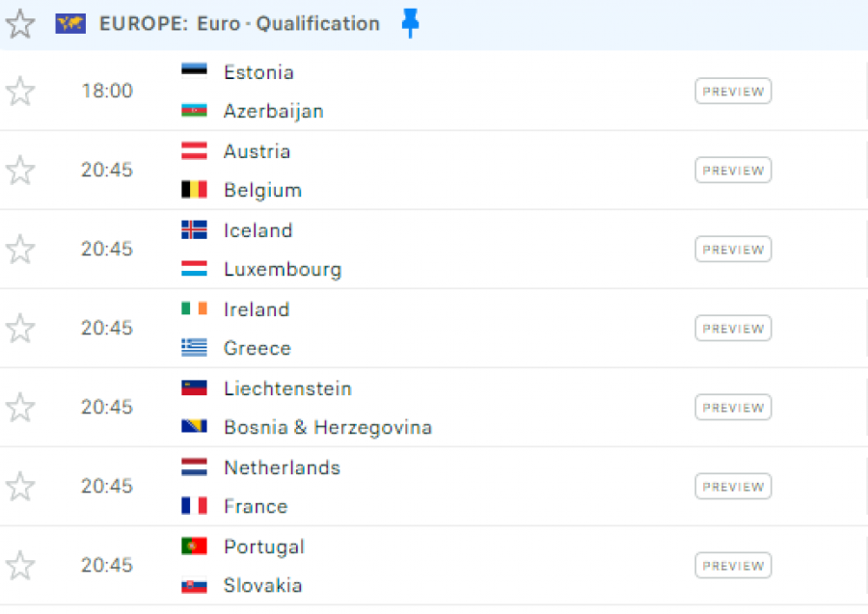Image resolution: width=868 pixels, height=614 pixels.
Task: Click the Iceland flag icon
Action: coord(194,229)
